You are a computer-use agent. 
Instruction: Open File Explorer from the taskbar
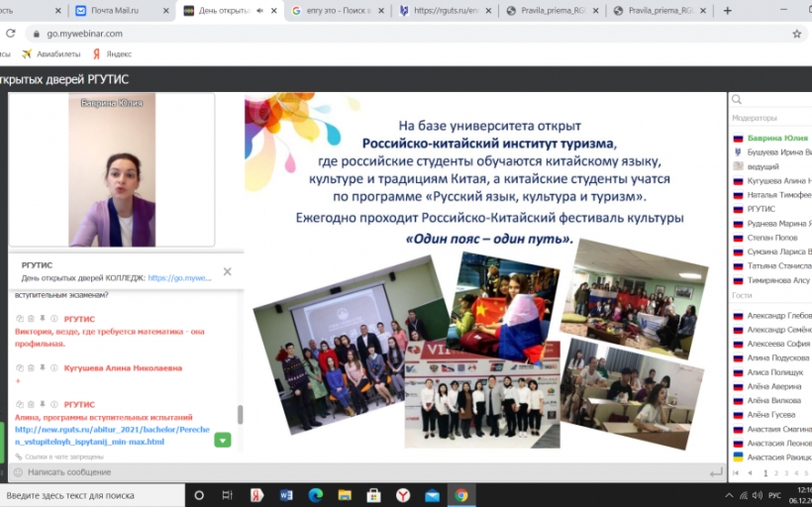pyautogui.click(x=345, y=495)
